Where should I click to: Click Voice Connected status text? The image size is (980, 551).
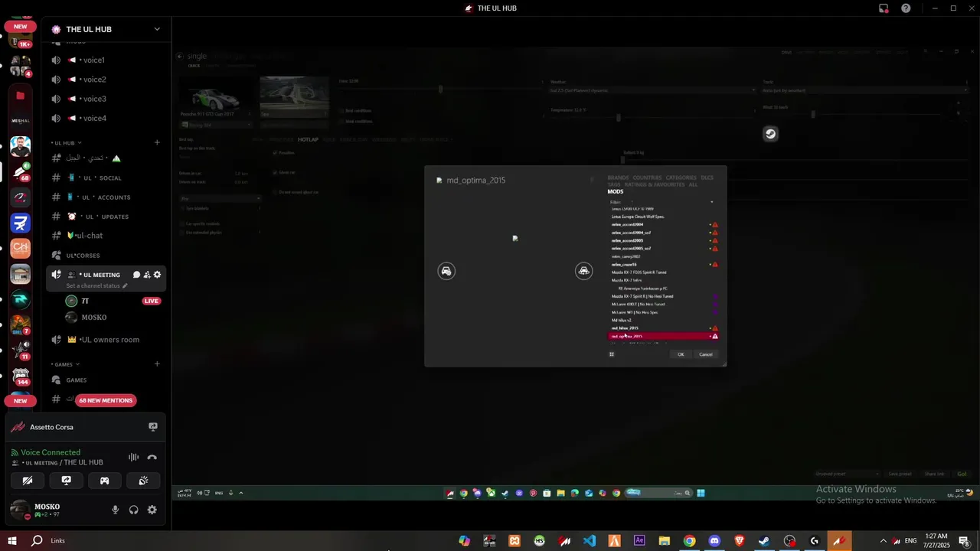51,452
